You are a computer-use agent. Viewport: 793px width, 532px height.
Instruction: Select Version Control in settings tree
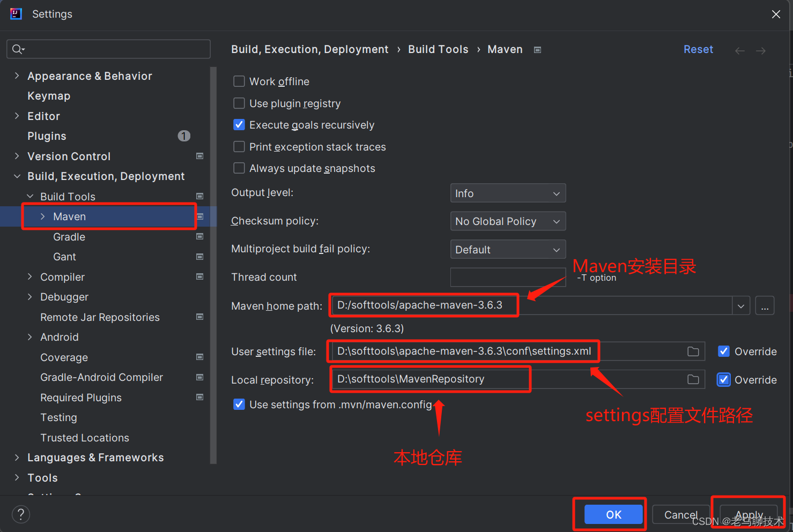coord(69,156)
